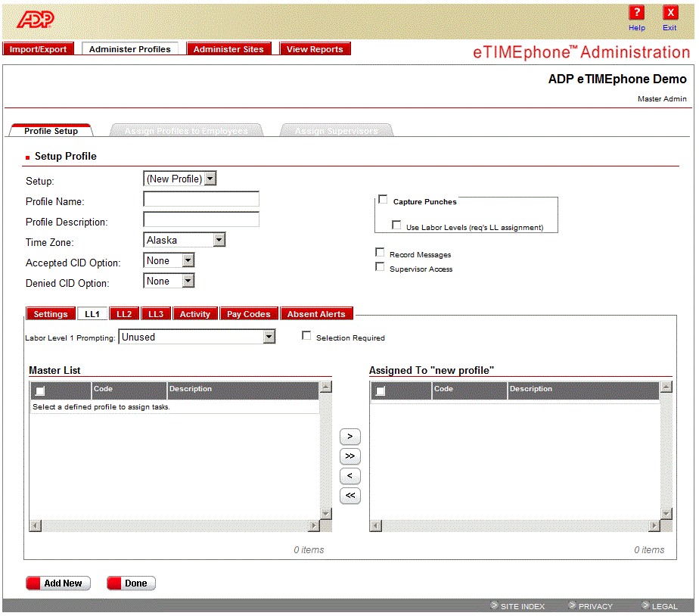Move all items left with << button

tap(350, 495)
